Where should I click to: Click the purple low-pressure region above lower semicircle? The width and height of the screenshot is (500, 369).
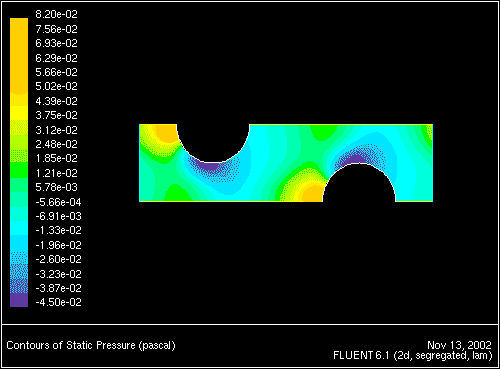357,159
